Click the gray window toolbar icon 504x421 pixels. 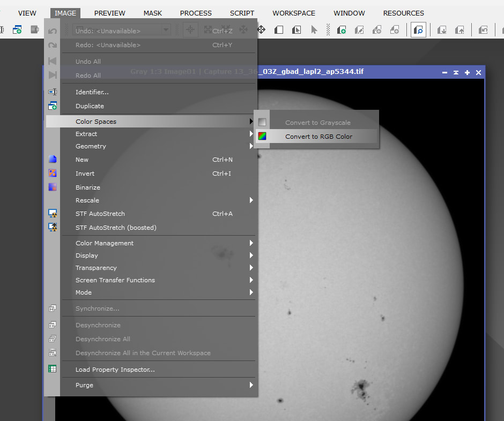(x=34, y=30)
